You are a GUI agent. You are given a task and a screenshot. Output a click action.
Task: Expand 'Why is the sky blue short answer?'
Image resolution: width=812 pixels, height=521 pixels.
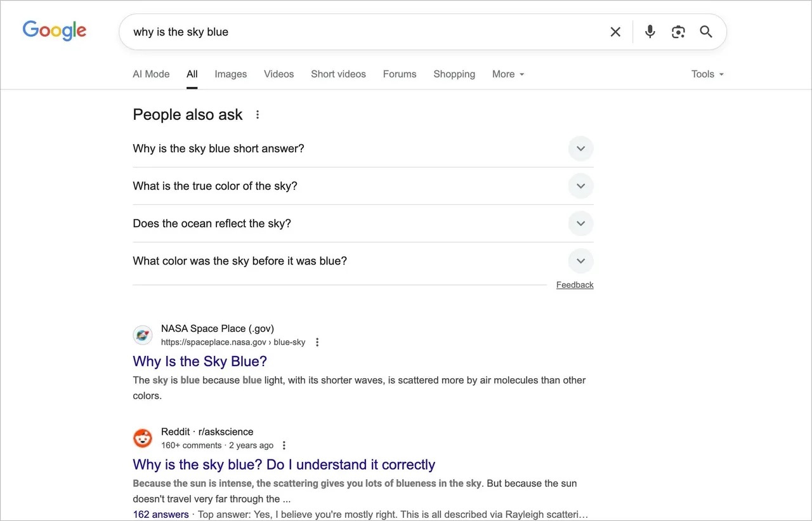tap(363, 148)
